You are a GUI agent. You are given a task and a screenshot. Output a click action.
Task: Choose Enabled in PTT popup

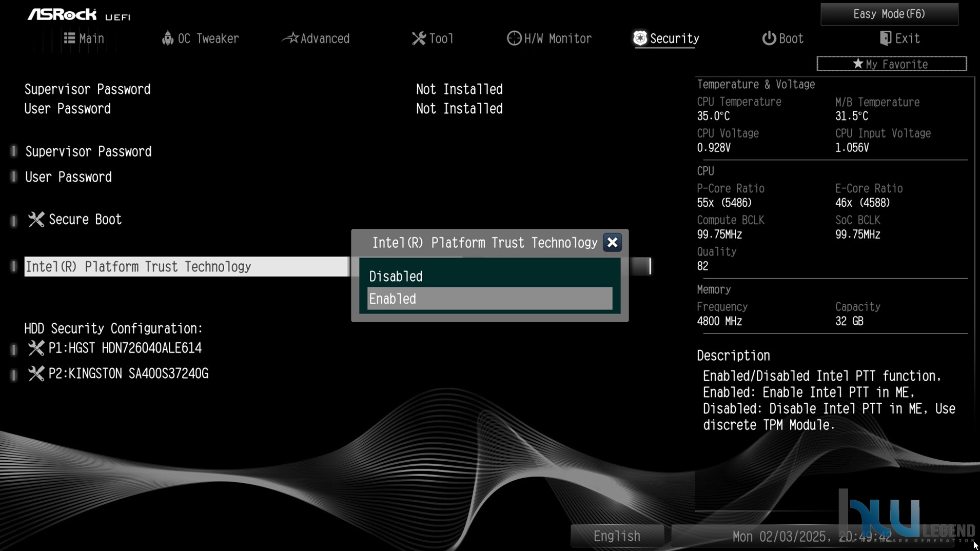(490, 299)
